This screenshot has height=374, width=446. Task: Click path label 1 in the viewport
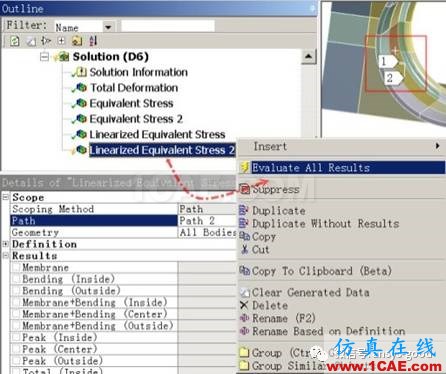[x=387, y=61]
